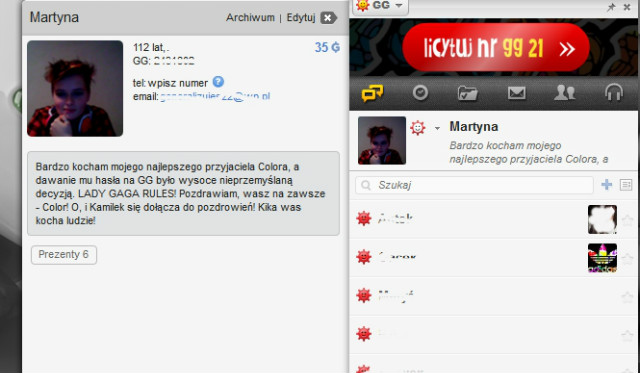Click the Martyna title in profile header
640x373 pixels.
[54, 18]
